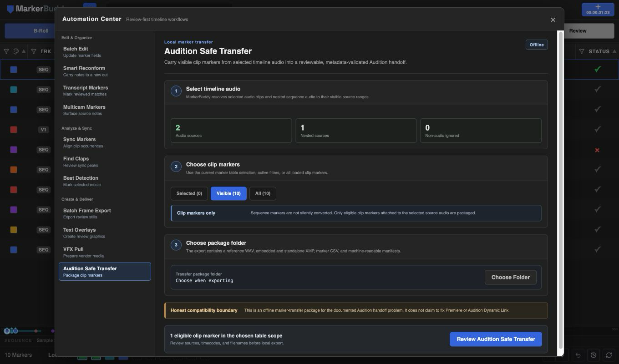Click the add marker plus button with timecode
Screen dimensions: 619x364
(x=598, y=10)
